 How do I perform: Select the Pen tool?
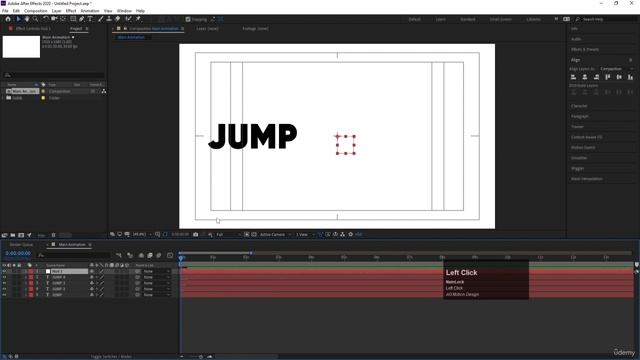[82, 19]
